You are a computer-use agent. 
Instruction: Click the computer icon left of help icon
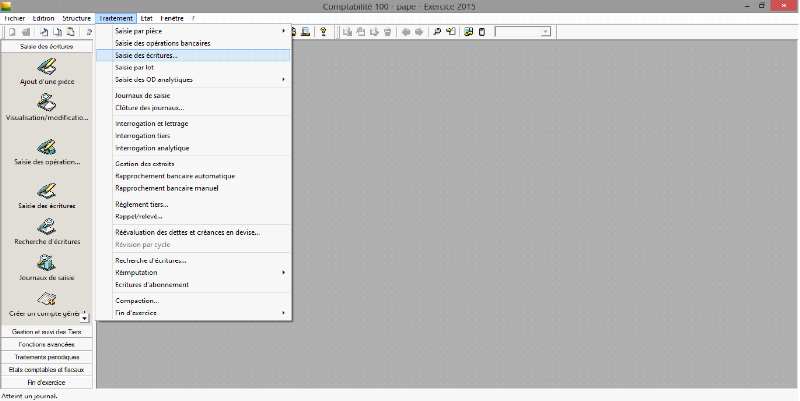(x=305, y=32)
